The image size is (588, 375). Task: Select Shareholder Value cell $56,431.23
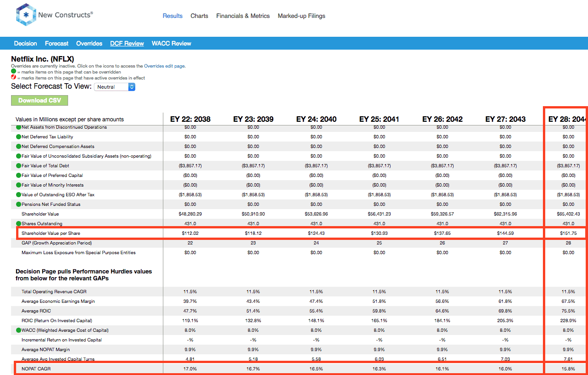click(x=379, y=214)
